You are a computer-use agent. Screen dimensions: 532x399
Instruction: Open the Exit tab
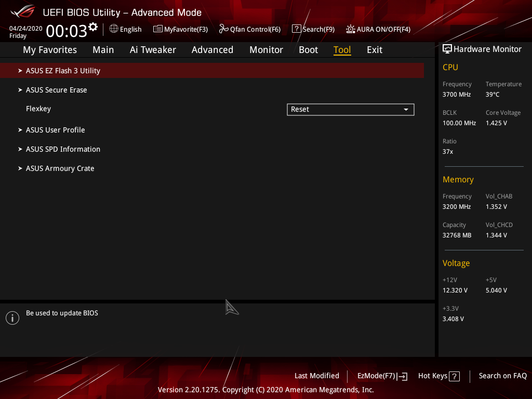point(375,50)
